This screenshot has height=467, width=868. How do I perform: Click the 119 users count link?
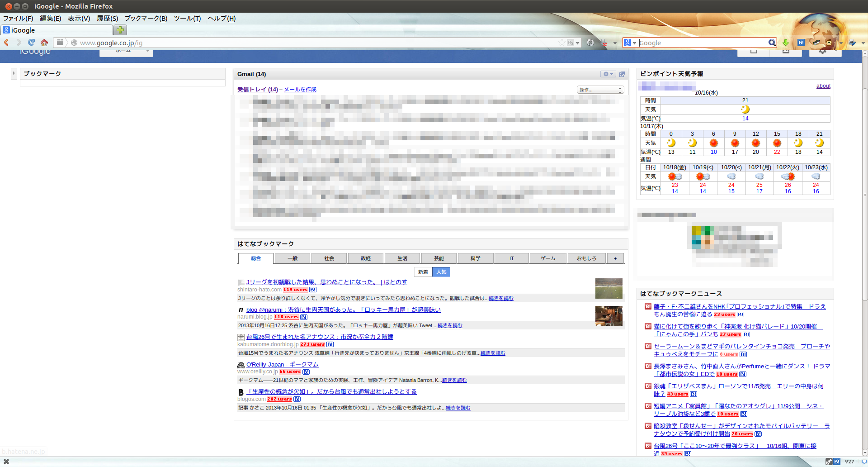(295, 290)
